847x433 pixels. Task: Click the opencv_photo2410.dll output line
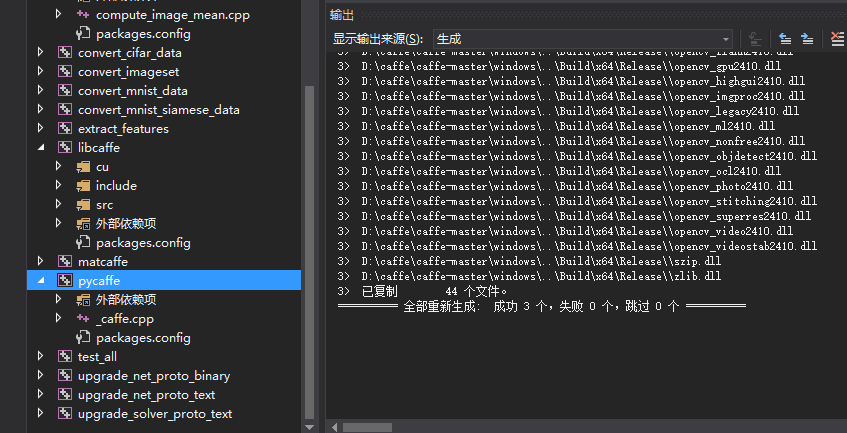[565, 186]
